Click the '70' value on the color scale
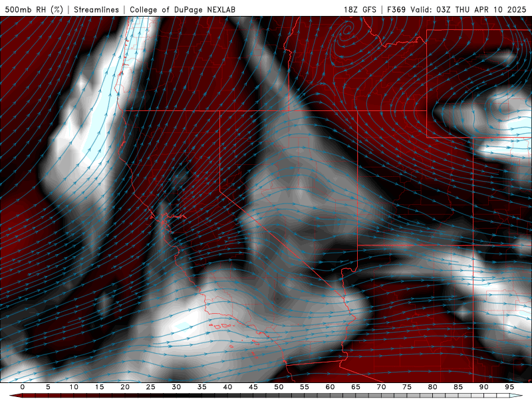The width and height of the screenshot is (532, 399). [x=381, y=387]
